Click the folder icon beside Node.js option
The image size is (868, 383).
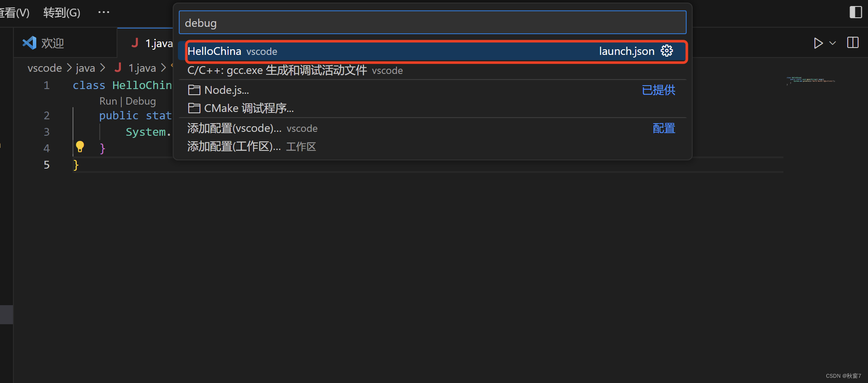pos(194,89)
